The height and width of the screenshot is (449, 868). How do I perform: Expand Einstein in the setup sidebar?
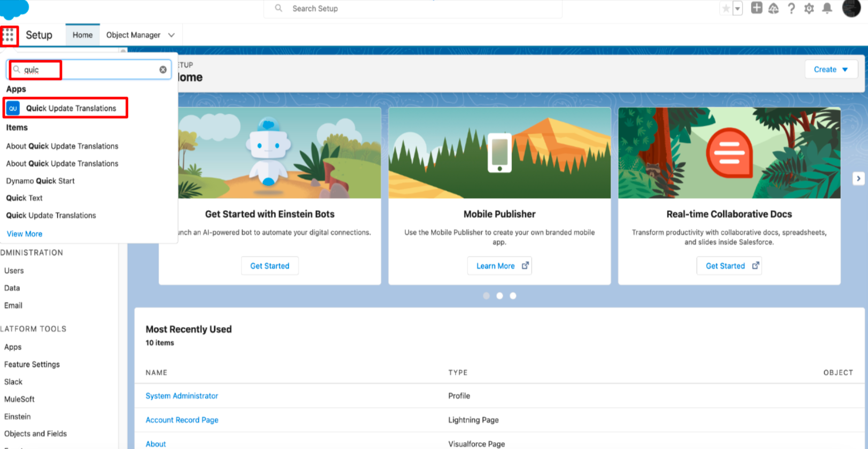click(x=18, y=416)
